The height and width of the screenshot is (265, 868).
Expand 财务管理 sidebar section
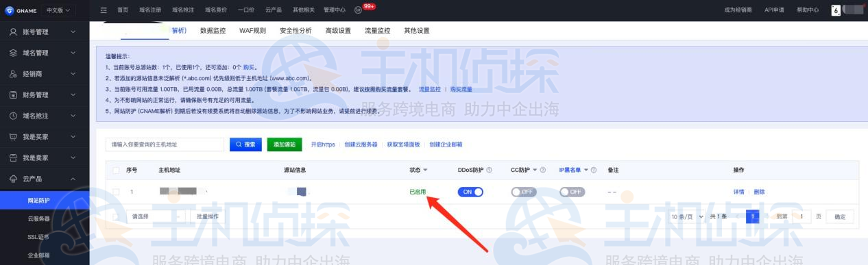(45, 94)
